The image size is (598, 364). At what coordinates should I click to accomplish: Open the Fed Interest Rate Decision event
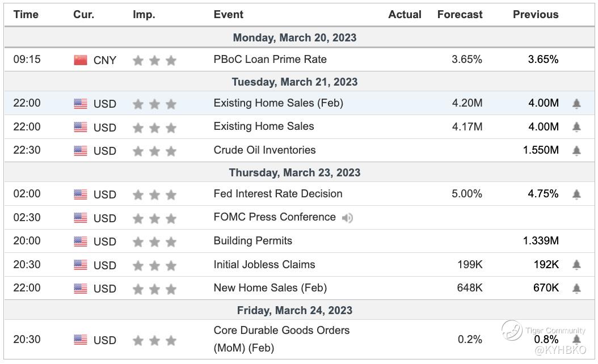coord(278,194)
